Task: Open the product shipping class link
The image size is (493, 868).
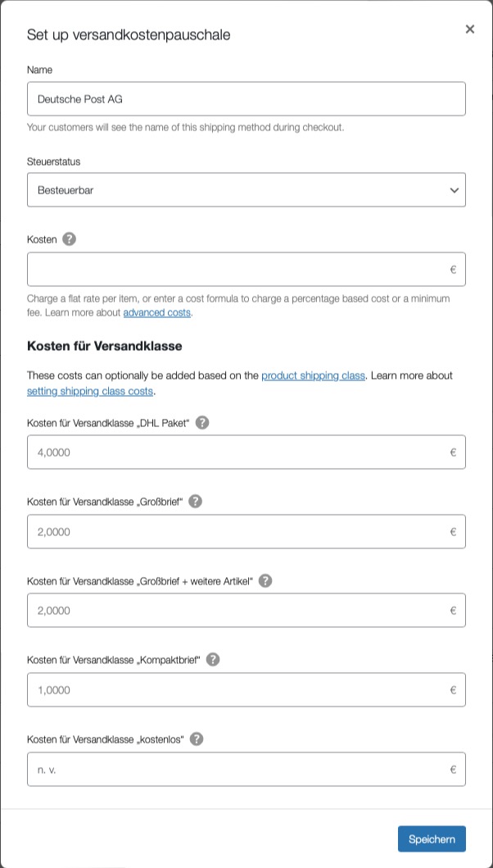Action: click(x=313, y=375)
